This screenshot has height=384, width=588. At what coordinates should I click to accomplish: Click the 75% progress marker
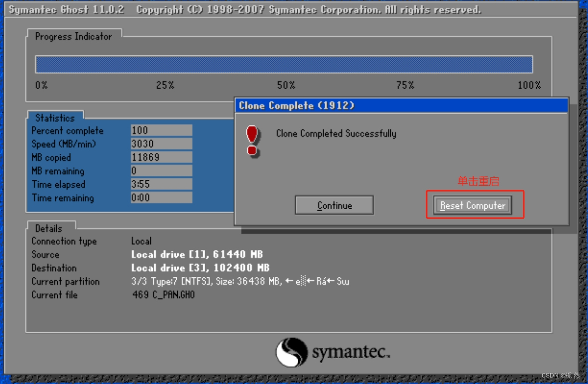405,85
